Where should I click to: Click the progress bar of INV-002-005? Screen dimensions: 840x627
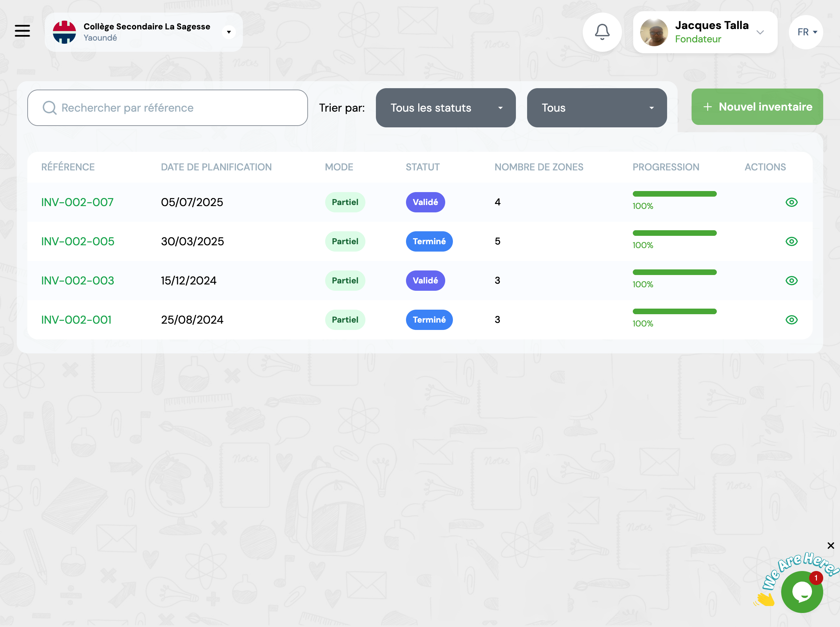674,233
